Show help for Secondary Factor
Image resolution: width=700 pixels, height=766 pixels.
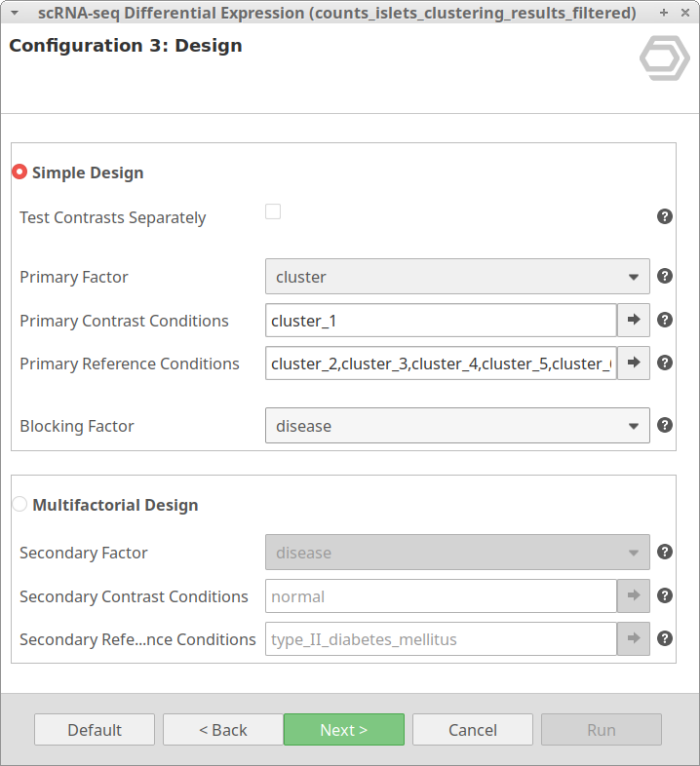point(665,552)
